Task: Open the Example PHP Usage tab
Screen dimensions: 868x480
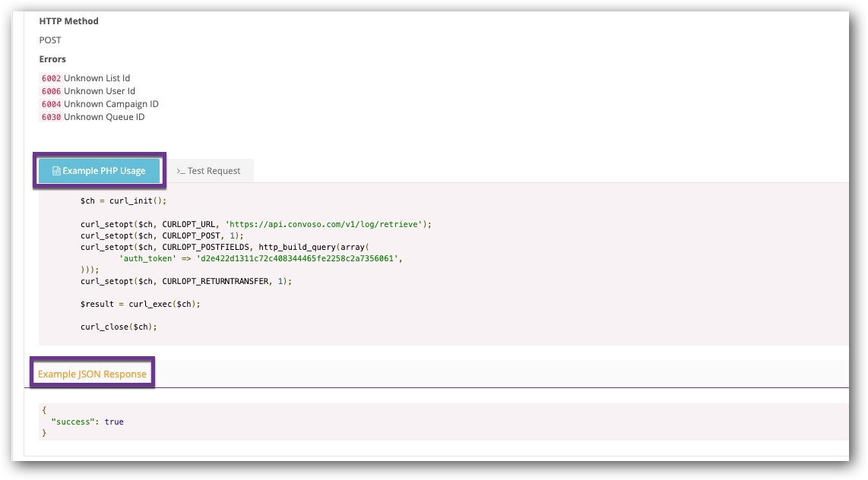Action: click(x=99, y=171)
